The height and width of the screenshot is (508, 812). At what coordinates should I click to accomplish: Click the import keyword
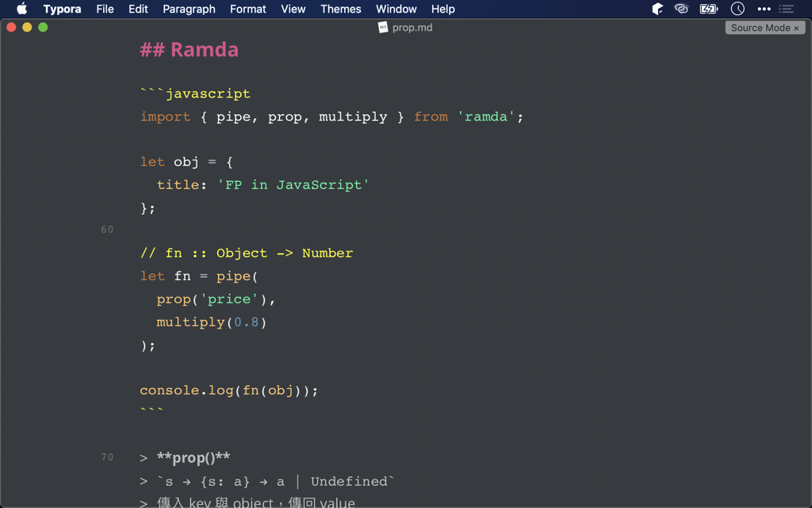pyautogui.click(x=165, y=117)
